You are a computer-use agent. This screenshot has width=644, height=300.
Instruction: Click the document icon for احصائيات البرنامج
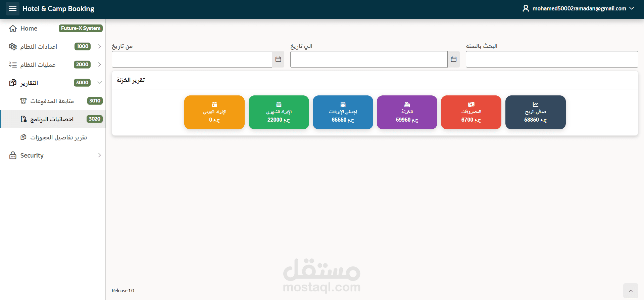click(23, 119)
